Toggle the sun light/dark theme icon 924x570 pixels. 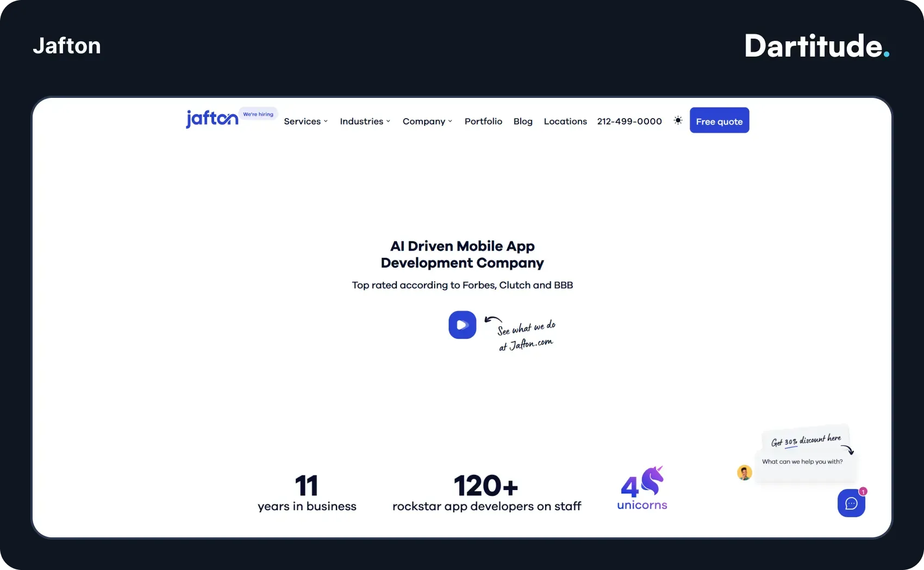[x=678, y=120]
